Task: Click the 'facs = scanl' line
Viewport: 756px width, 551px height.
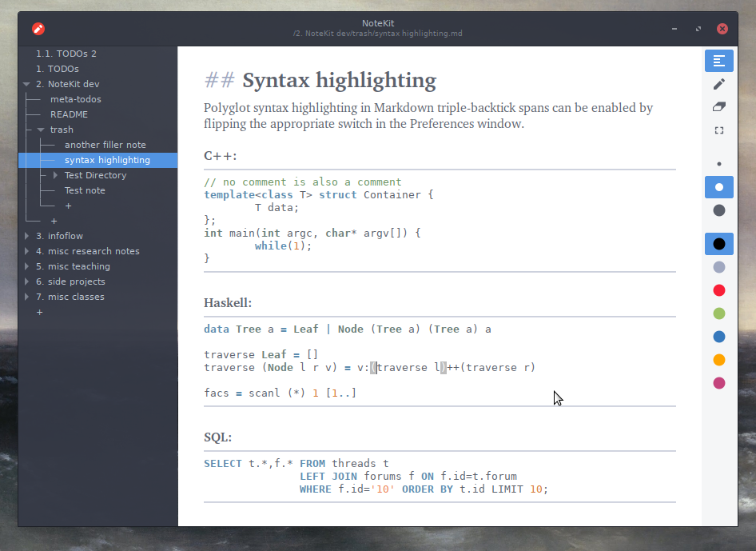Action: [x=281, y=393]
